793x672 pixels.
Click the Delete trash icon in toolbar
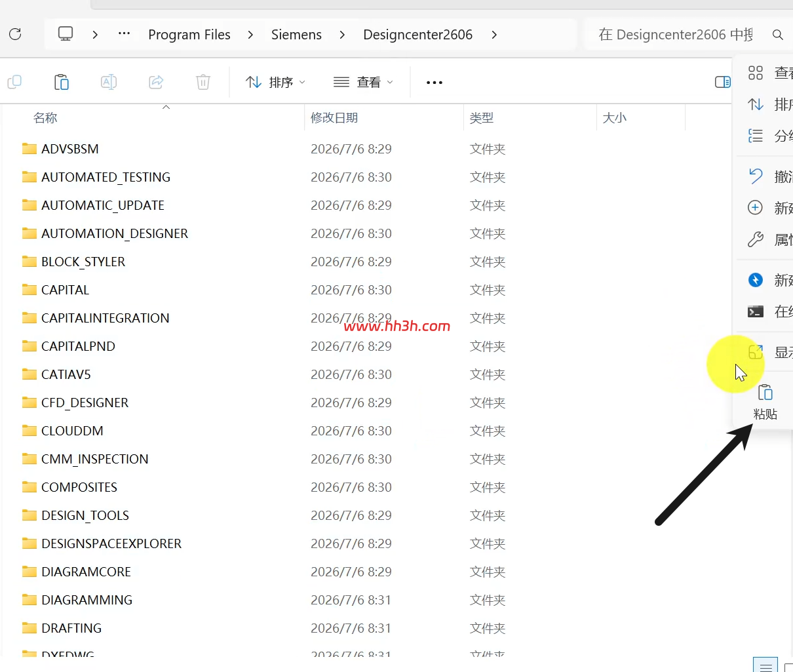[203, 82]
